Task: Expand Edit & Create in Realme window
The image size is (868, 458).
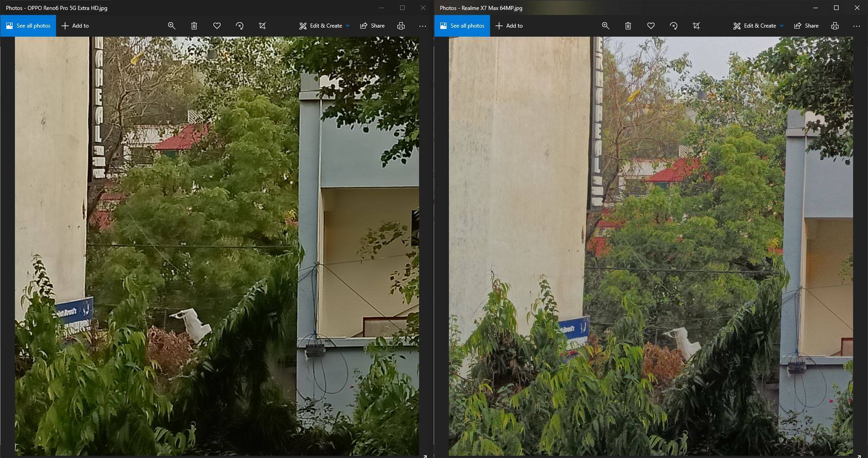Action: [x=758, y=26]
